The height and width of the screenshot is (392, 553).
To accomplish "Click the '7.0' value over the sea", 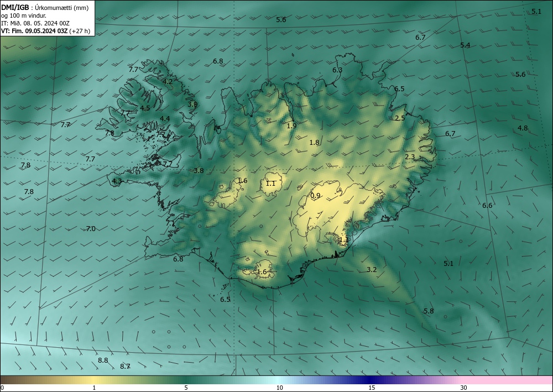I will (x=91, y=229).
